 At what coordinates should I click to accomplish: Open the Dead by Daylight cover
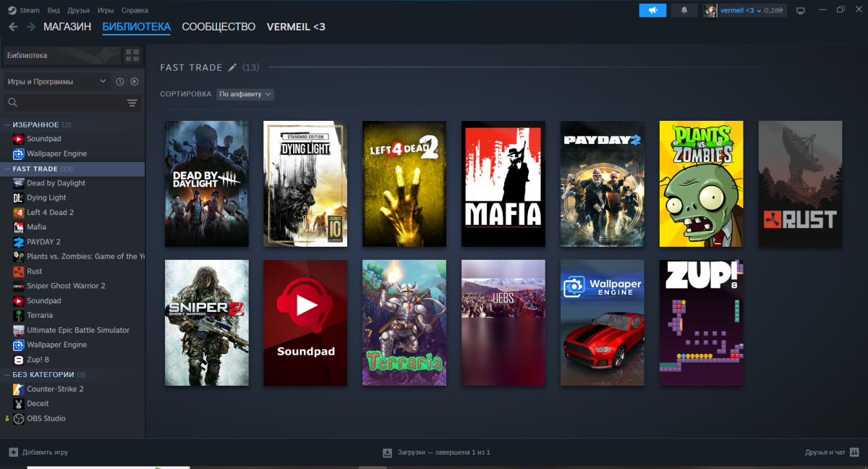207,184
